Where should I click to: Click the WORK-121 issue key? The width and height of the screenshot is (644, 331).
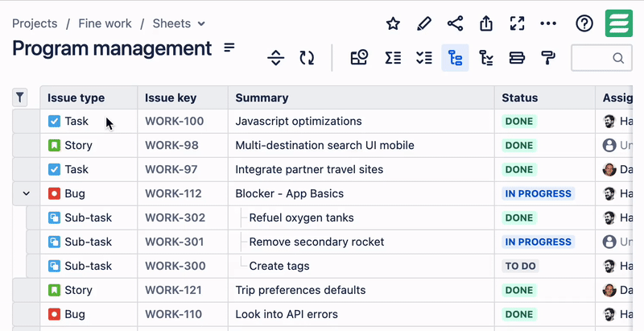pyautogui.click(x=173, y=290)
